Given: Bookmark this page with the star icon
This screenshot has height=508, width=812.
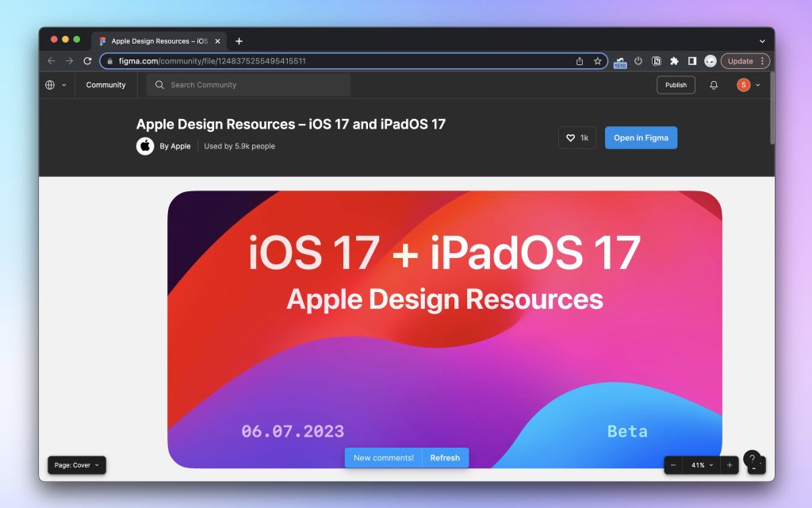Looking at the screenshot, I should [x=598, y=61].
